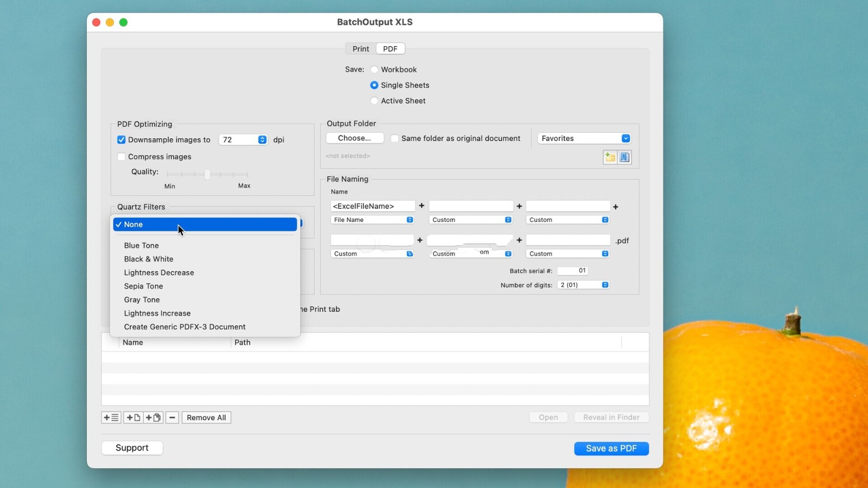Choose None in Quartz Filters menu

(205, 224)
